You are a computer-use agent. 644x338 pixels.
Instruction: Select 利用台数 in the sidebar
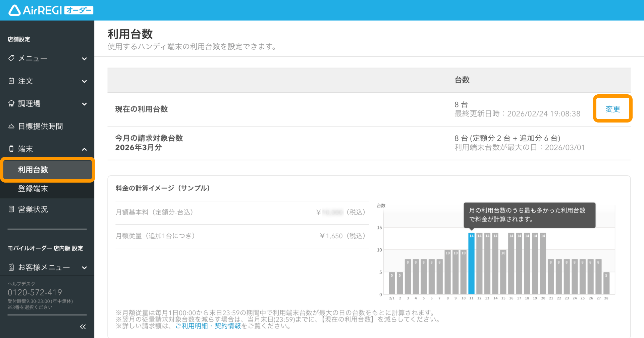[x=47, y=170]
